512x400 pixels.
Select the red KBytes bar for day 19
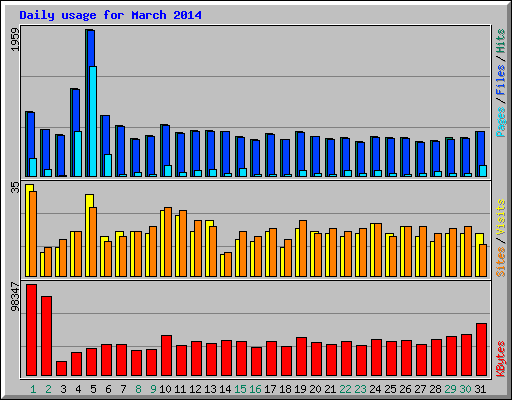coord(302,357)
